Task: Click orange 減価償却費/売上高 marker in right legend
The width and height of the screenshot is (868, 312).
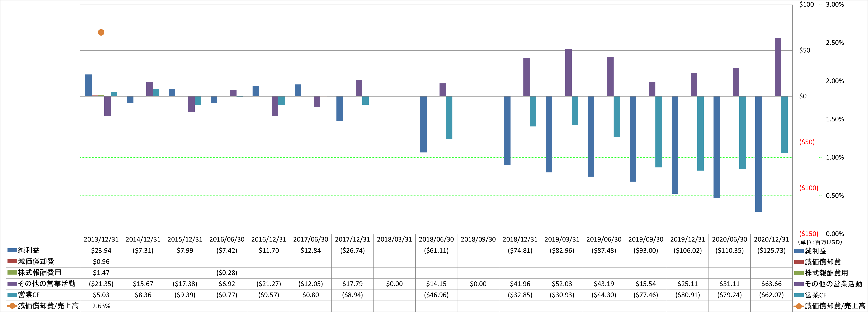Action: pos(799,306)
